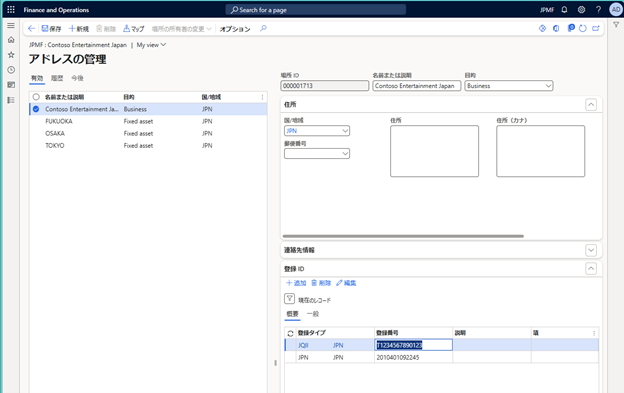Click the Office integration icon
The width and height of the screenshot is (624, 393).
[x=556, y=28]
